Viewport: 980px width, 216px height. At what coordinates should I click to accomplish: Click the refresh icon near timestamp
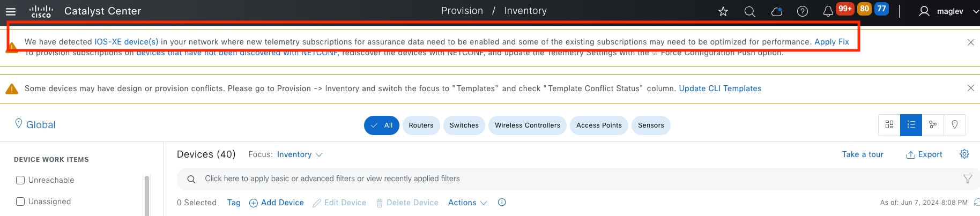(977, 202)
